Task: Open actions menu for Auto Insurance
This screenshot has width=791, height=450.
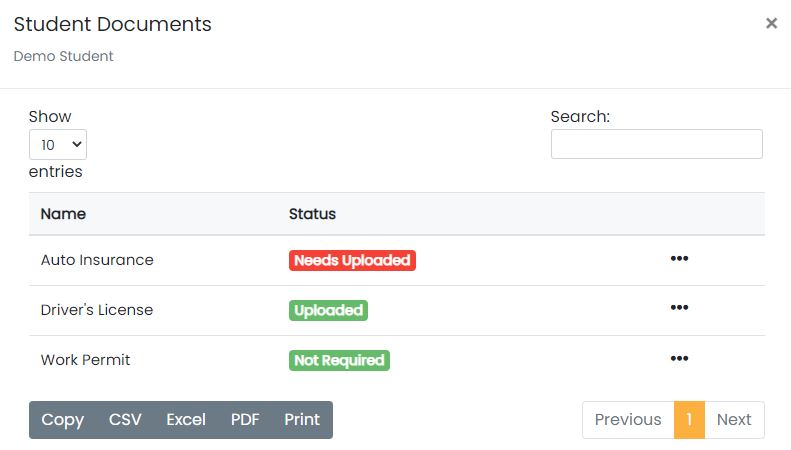Action: tap(679, 259)
